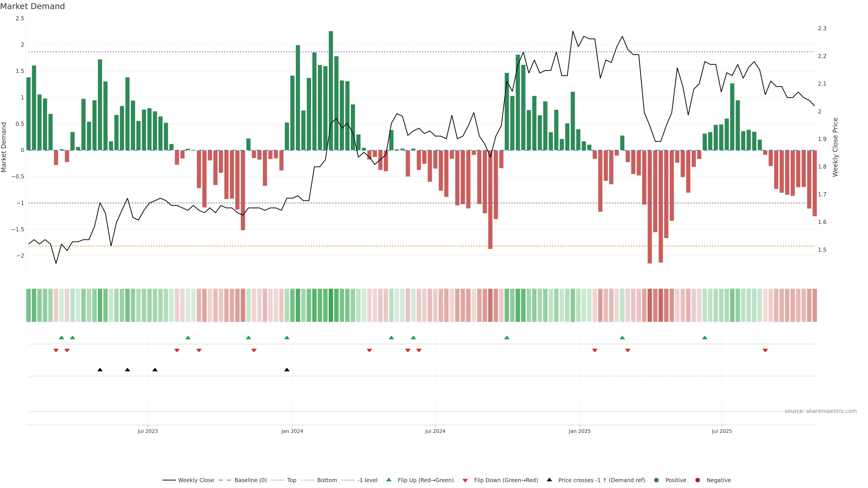Image resolution: width=868 pixels, height=488 pixels.
Task: Click the Flip Down red triangle legend icon
Action: coord(465,481)
